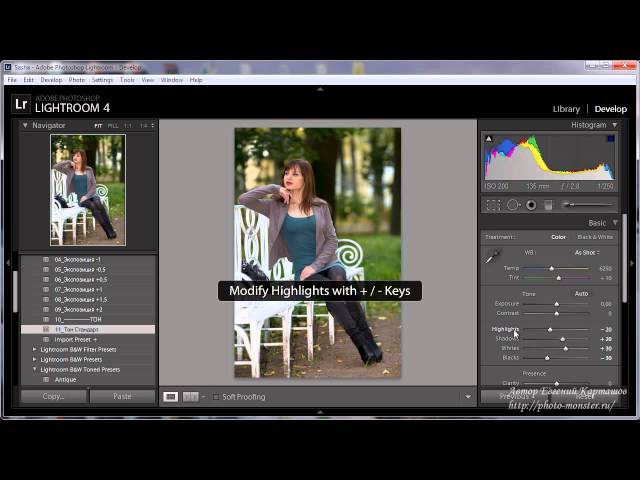Select the Red Eye Correction tool
Viewport: 640px width, 480px height.
pos(531,205)
